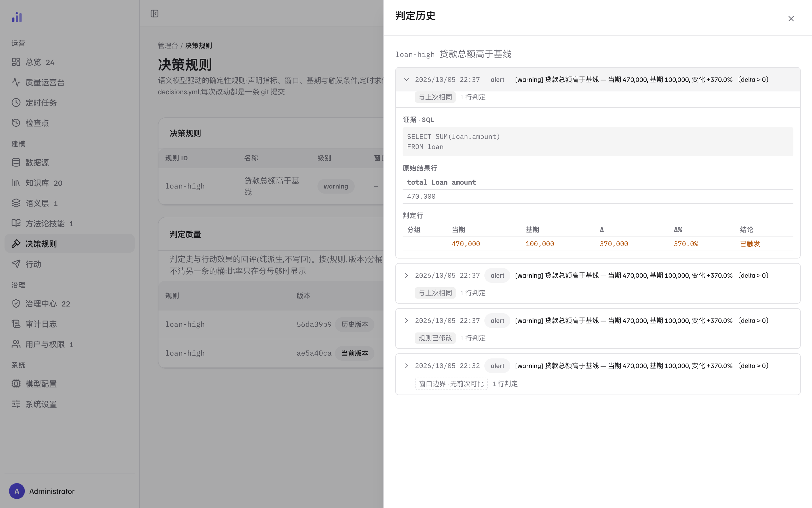Open 质量运营台 activity icon
Screen dimensions: 812x508
coord(16,82)
